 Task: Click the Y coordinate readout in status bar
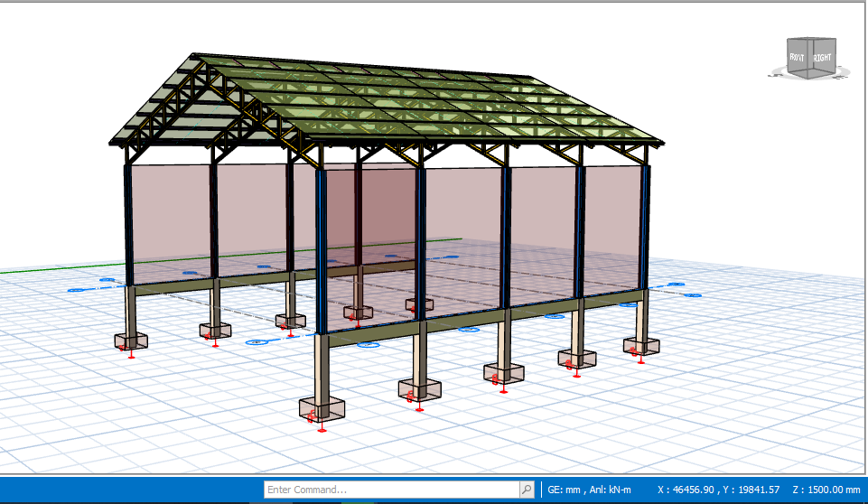[754, 490]
